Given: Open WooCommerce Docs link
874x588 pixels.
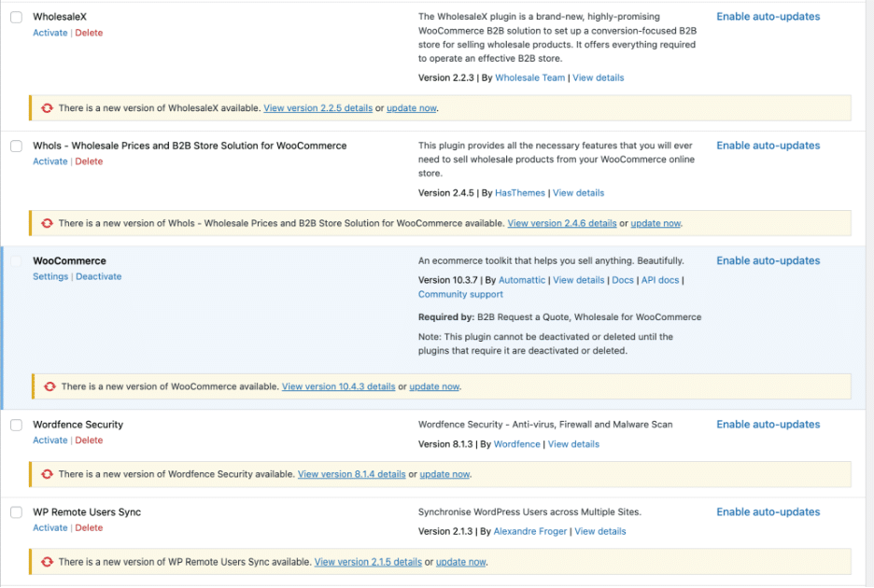Looking at the screenshot, I should click(x=623, y=280).
